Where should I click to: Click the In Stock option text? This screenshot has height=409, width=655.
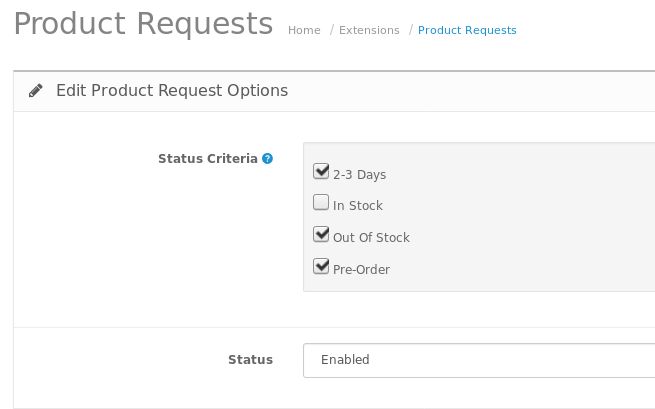pyautogui.click(x=358, y=206)
